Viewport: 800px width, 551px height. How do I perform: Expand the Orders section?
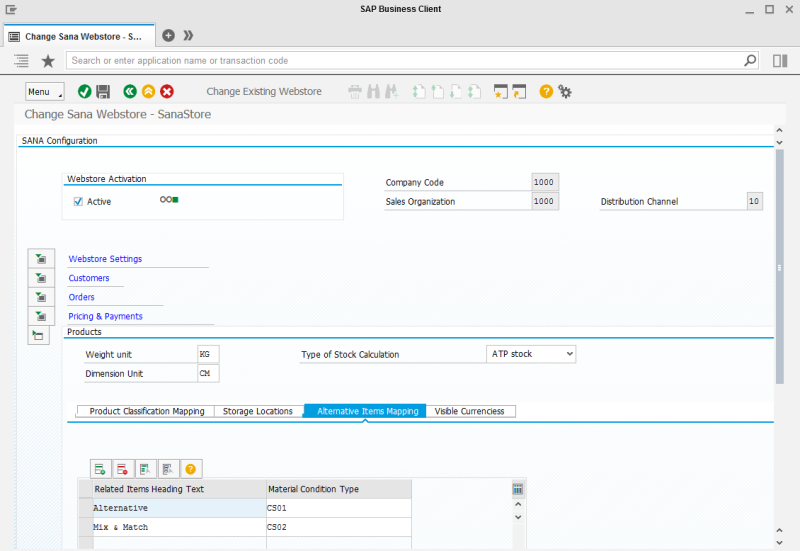tap(41, 297)
